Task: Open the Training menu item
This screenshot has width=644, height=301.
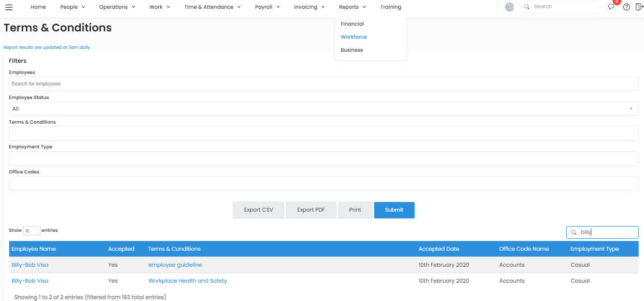Action: click(x=391, y=7)
